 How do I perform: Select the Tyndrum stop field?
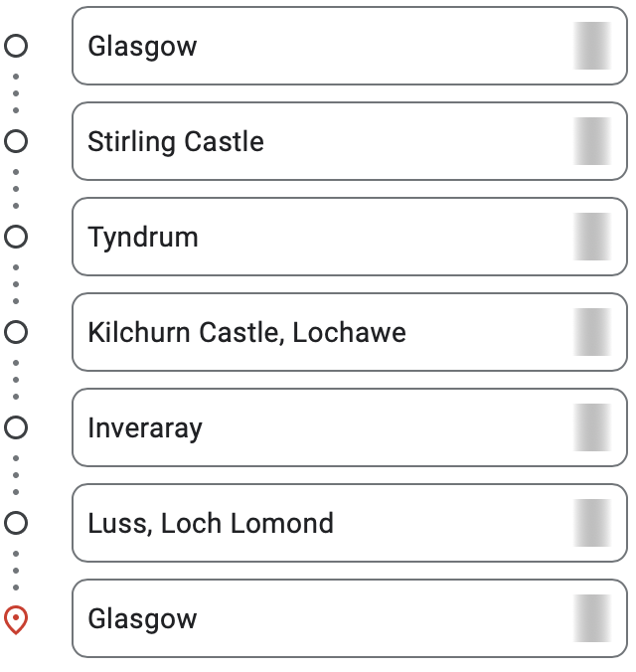pyautogui.click(x=350, y=237)
